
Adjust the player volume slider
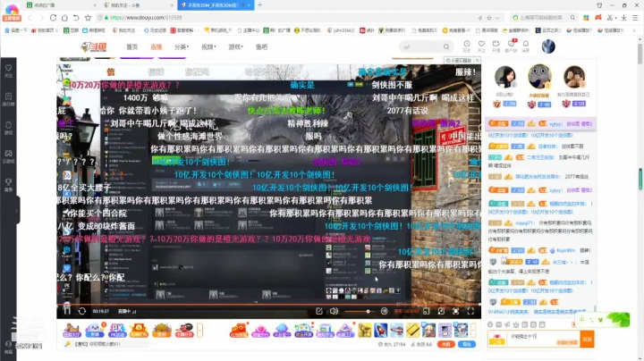(359, 311)
